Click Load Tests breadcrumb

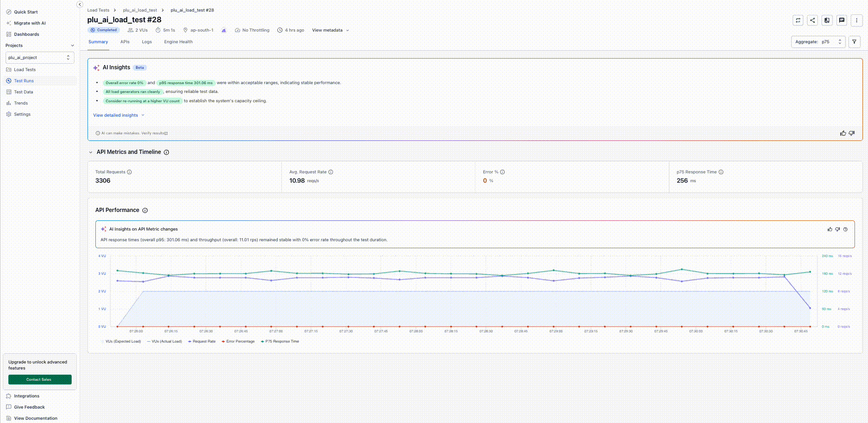tap(98, 10)
